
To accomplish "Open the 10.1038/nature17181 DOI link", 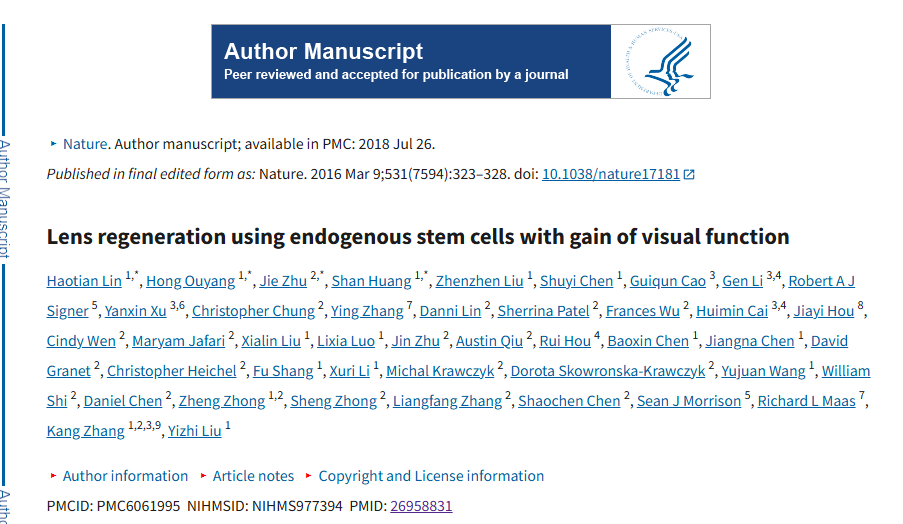I will click(x=610, y=174).
